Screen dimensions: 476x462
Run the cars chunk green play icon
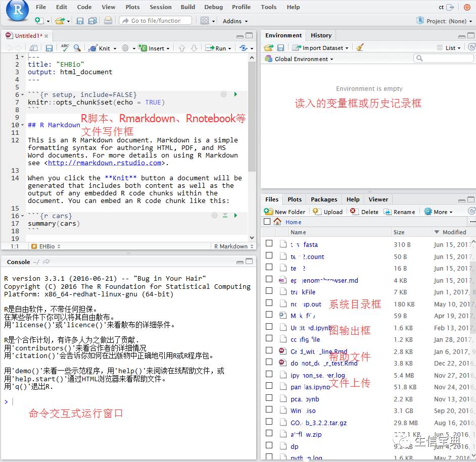coord(235,216)
